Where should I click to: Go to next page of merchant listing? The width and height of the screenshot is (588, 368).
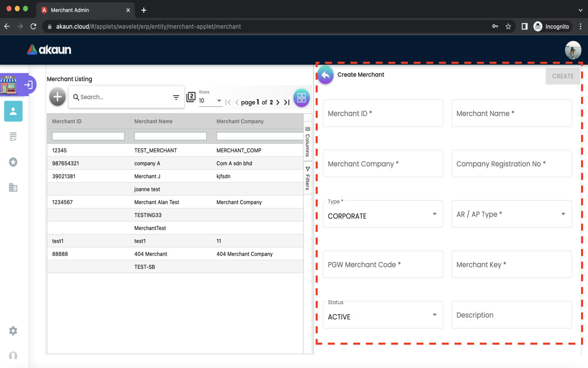click(278, 102)
